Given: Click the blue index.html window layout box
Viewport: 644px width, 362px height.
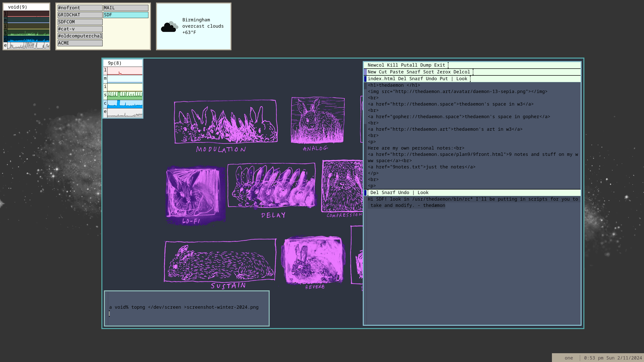Looking at the screenshot, I should click(365, 79).
